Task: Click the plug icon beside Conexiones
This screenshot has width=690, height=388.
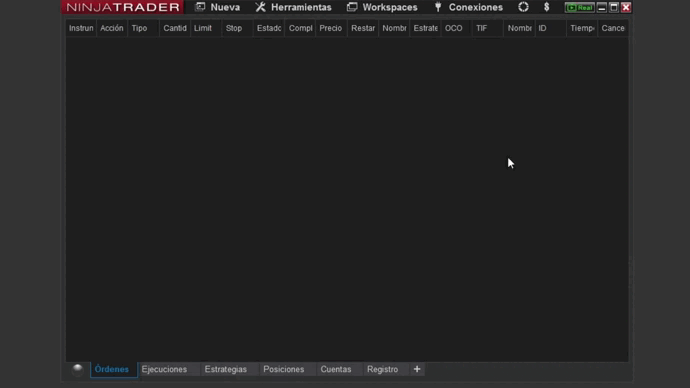Action: pyautogui.click(x=438, y=7)
